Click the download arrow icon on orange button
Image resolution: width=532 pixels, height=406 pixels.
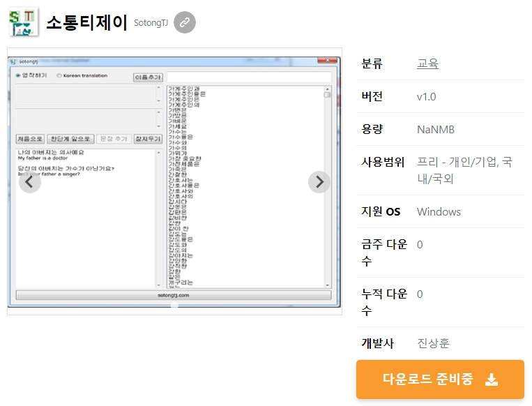tap(492, 379)
